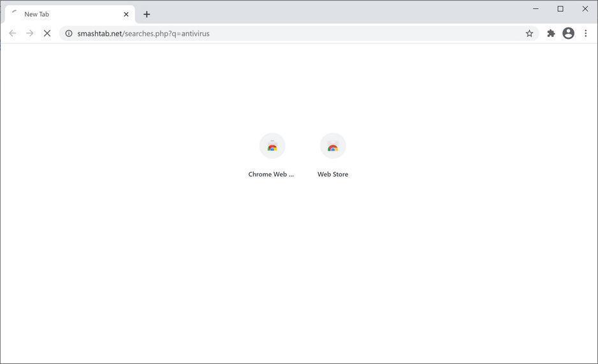
Task: Click the forward navigation arrow
Action: tap(30, 34)
